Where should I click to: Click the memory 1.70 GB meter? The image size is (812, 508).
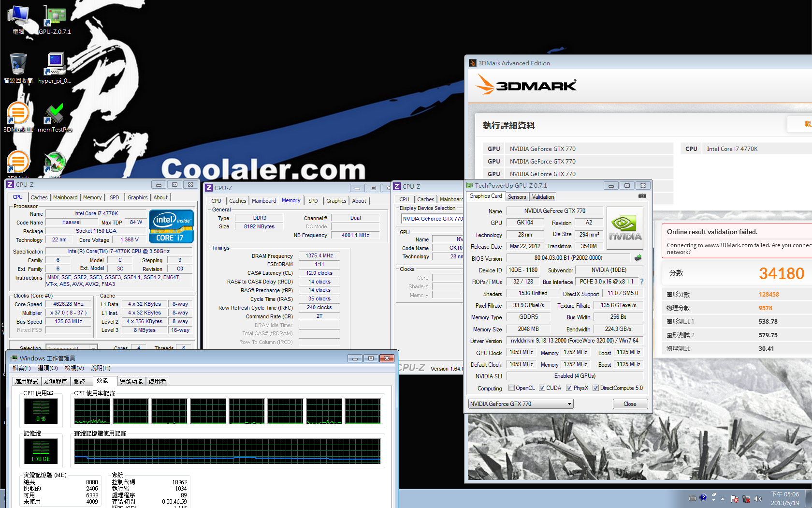(x=41, y=451)
